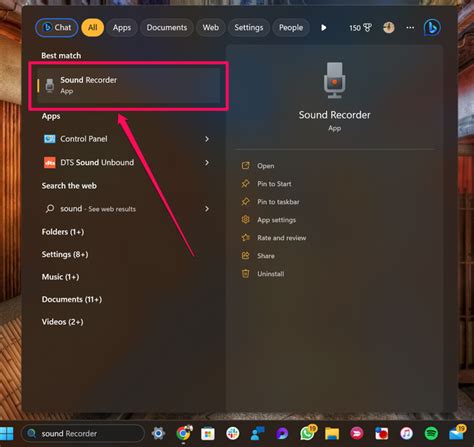Open the user profile avatar

tap(389, 28)
